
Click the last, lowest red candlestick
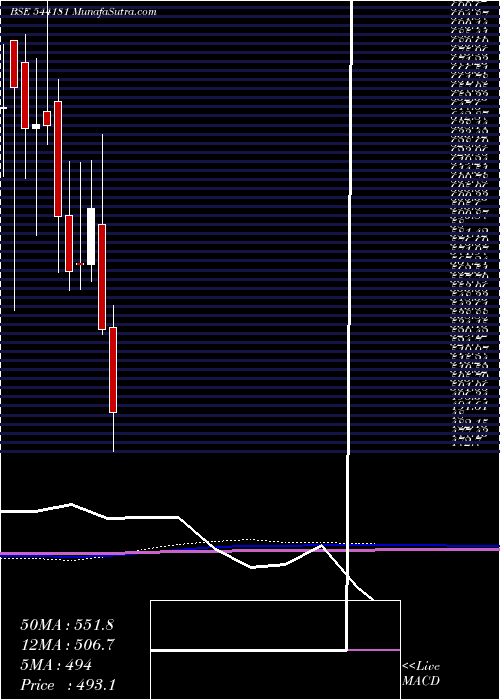(113, 370)
